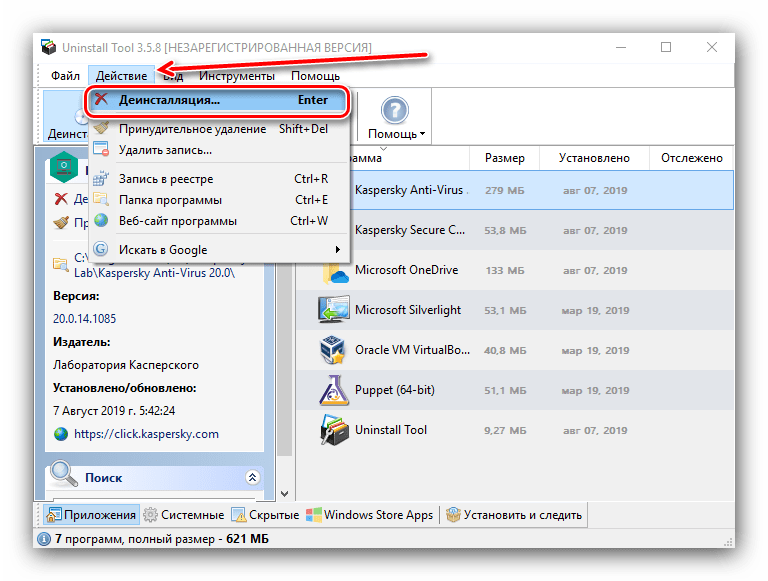Click the sidebar broom force-removal icon
This screenshot has height=581, width=768.
coord(61,223)
